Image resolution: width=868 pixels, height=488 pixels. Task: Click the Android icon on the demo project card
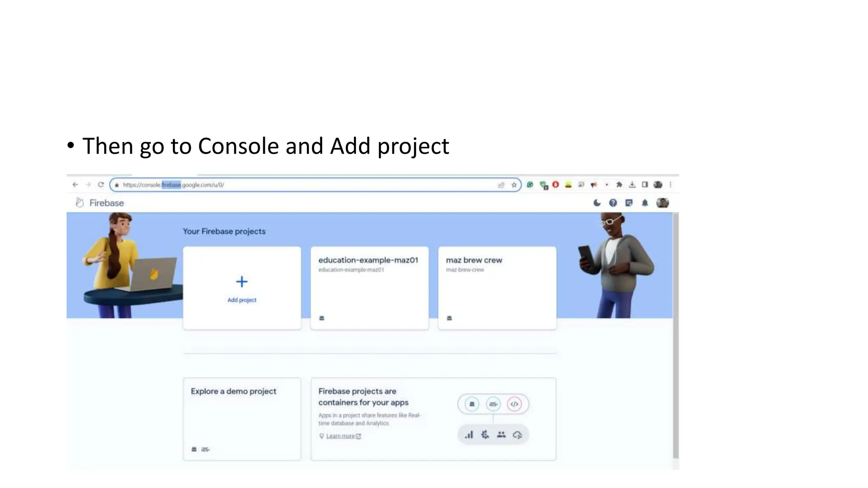pos(194,449)
